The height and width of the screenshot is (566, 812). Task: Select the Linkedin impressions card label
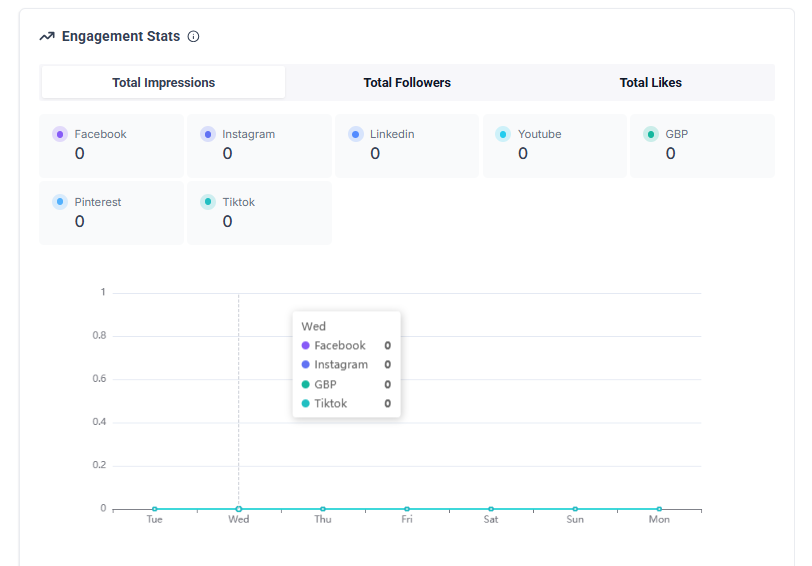392,134
